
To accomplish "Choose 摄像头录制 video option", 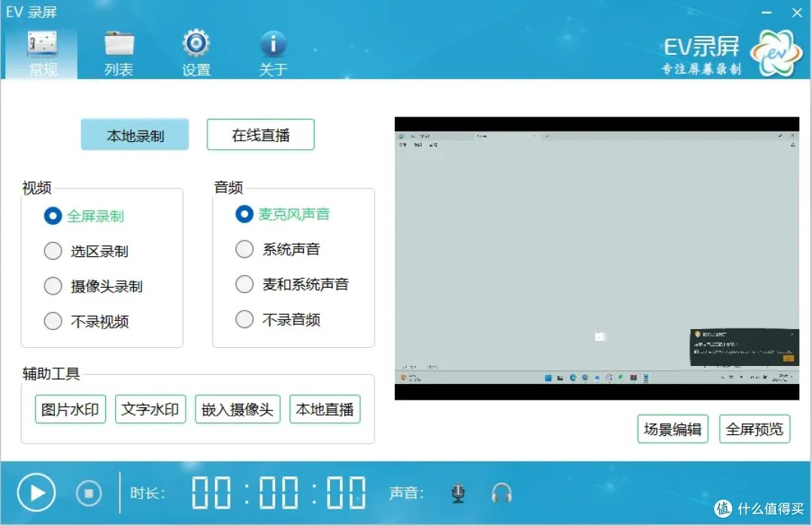I will [x=94, y=286].
